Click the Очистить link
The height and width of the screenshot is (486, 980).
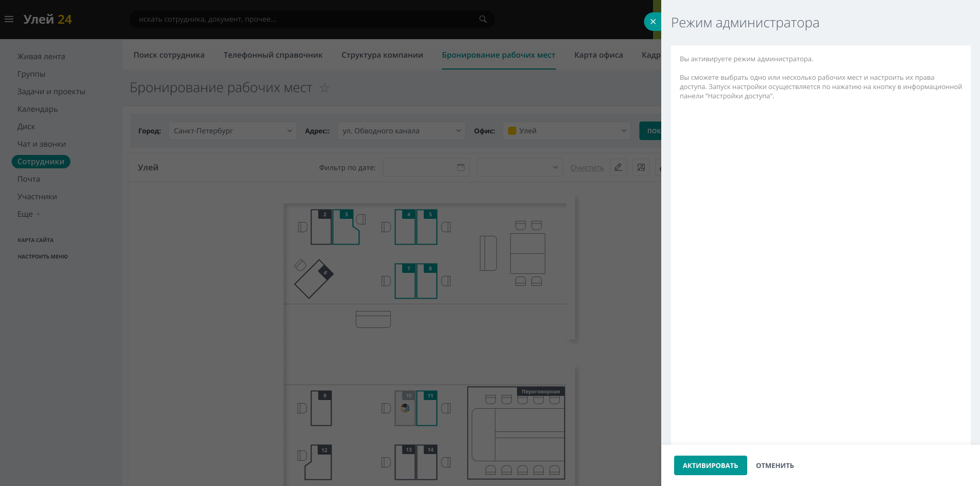coord(587,168)
